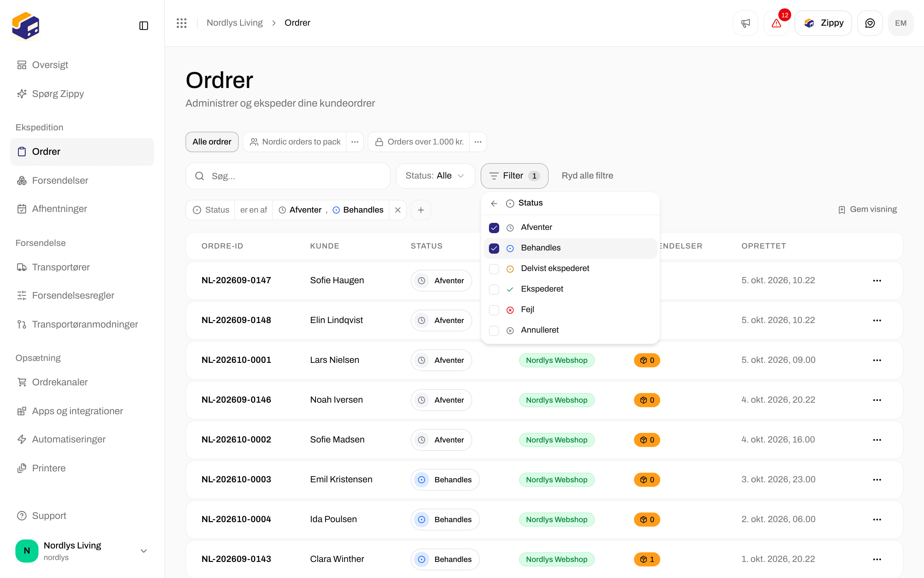Open order NL-202609-0146
Viewport: 924px width, 578px height.
[x=236, y=400]
